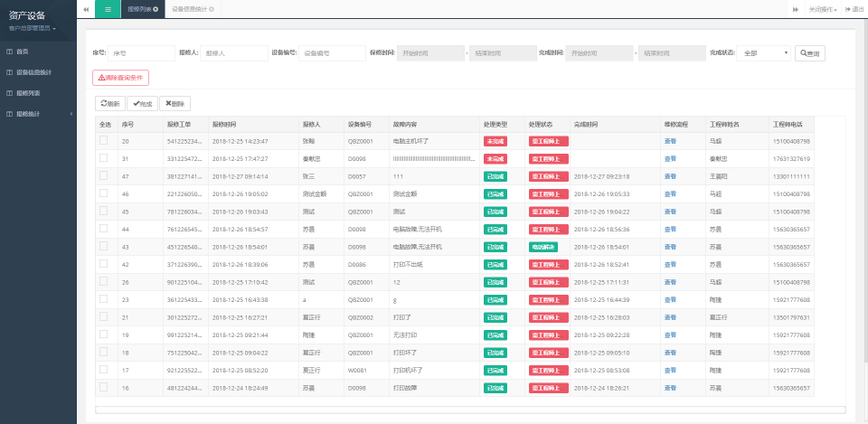Click the horizontal scrollbar below the table
Viewport: 868px width, 424px height.
tap(470, 410)
